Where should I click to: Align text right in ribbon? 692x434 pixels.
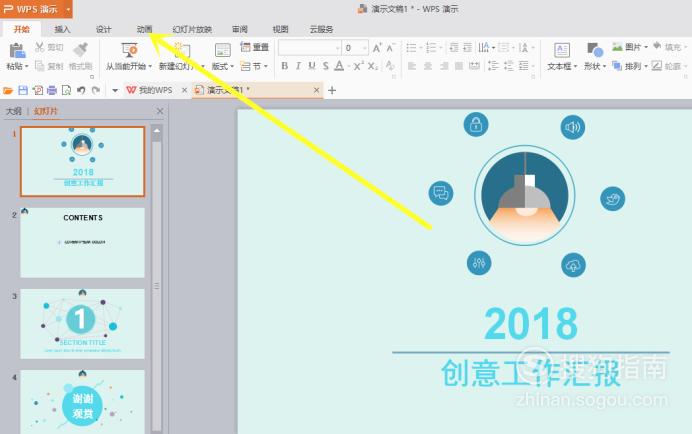tap(444, 66)
